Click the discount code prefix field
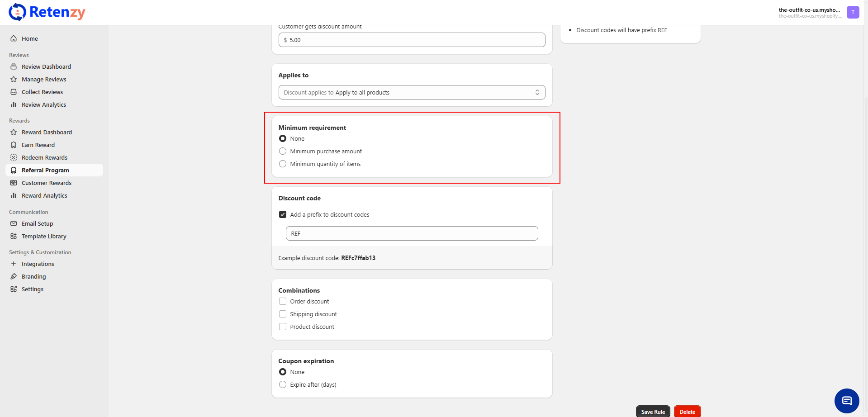This screenshot has height=417, width=868. [412, 233]
